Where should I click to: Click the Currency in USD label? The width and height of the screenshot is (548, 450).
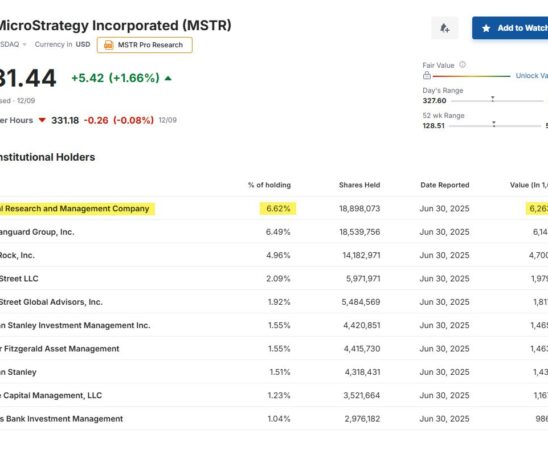point(63,44)
